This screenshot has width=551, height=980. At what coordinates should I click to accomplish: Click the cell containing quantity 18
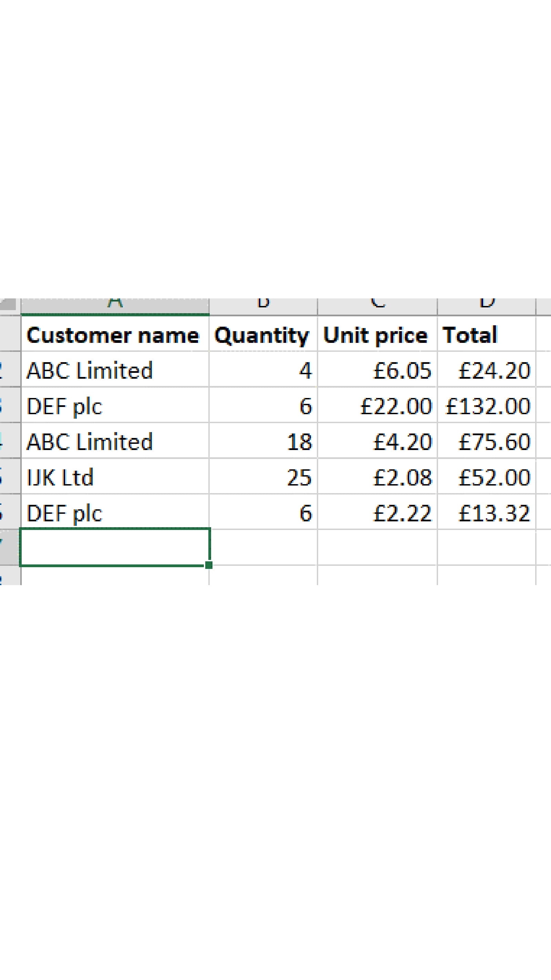point(263,442)
